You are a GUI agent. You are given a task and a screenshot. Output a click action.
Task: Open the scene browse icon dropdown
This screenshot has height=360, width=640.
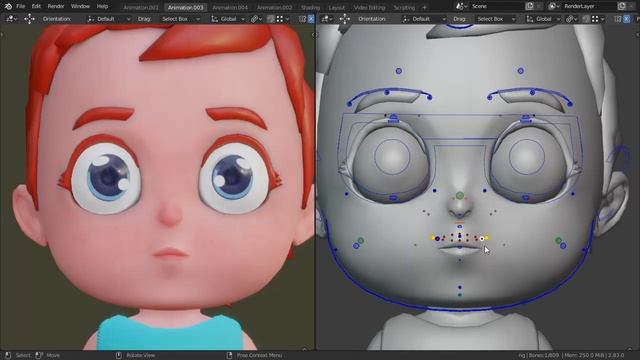click(x=461, y=6)
